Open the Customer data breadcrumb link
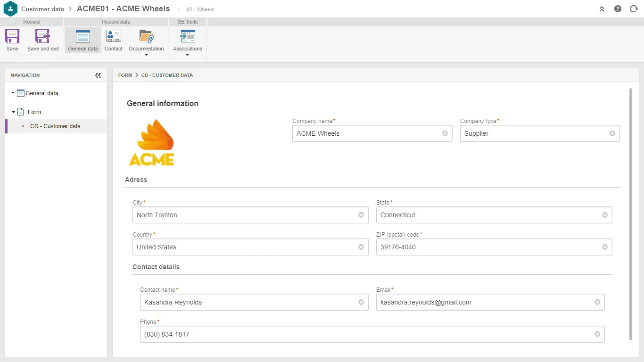This screenshot has height=362, width=644. click(42, 8)
